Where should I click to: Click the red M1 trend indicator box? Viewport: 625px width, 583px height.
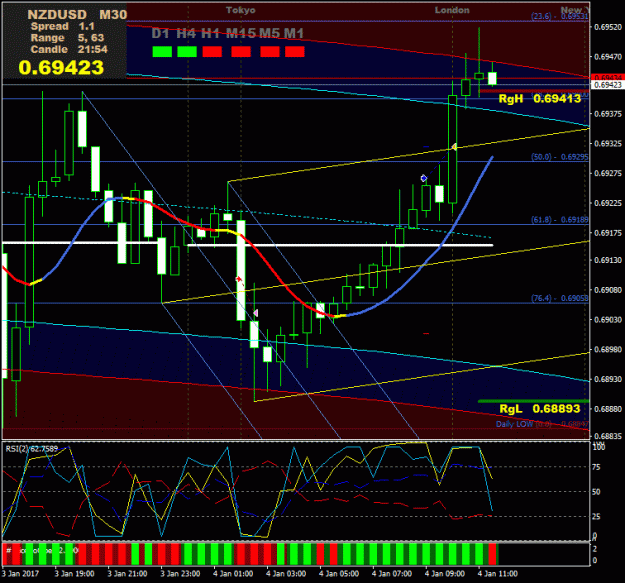(x=295, y=52)
